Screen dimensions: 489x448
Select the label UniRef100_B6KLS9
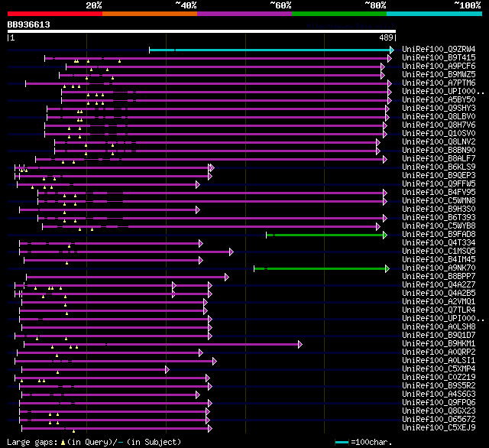439,167
